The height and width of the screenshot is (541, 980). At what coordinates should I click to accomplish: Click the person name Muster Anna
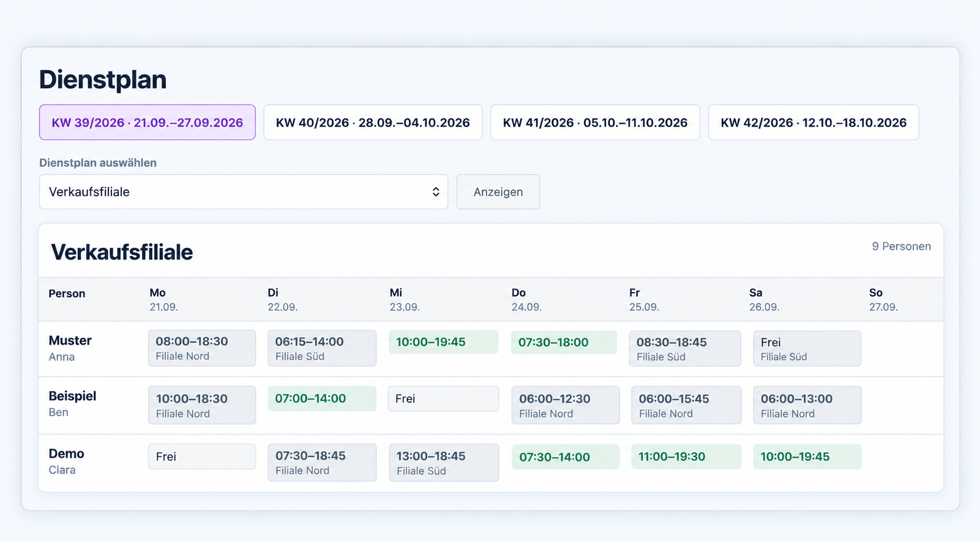(70, 348)
